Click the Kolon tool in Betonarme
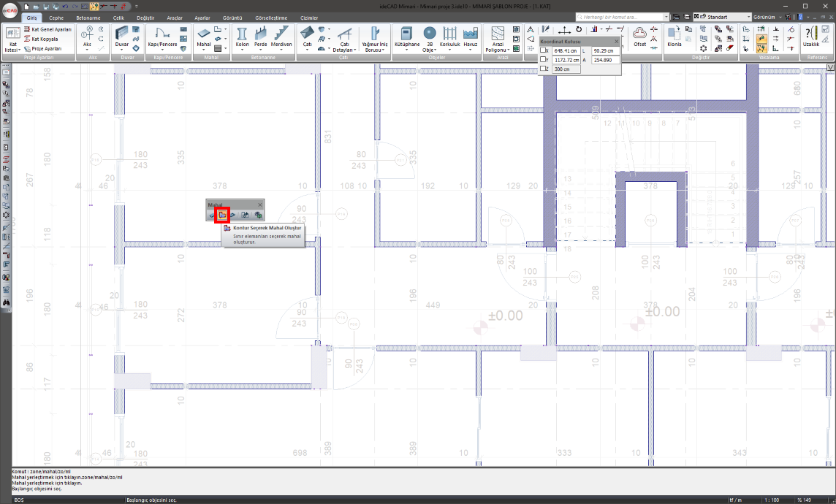This screenshot has width=836, height=504. pos(242,36)
